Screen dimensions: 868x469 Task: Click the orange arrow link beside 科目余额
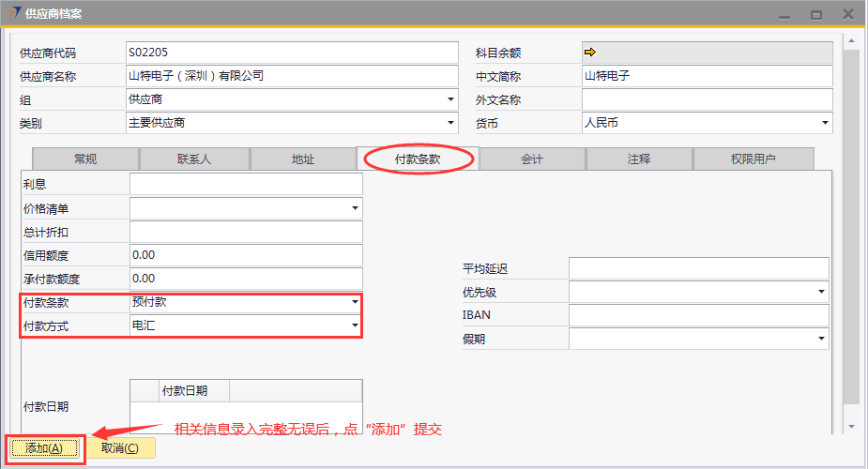pos(590,52)
